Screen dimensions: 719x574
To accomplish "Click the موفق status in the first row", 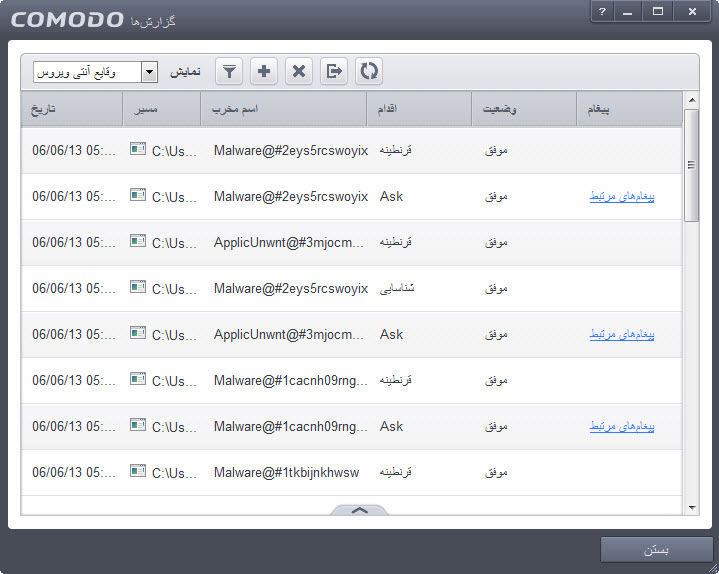I will pos(496,150).
